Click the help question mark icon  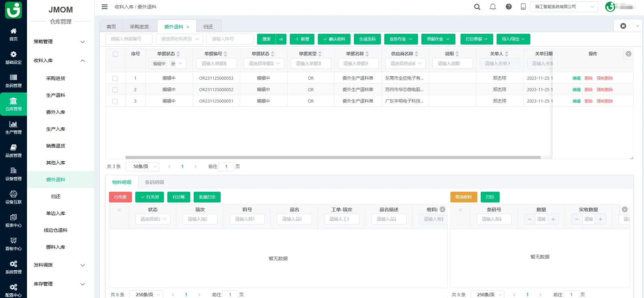[508, 7]
